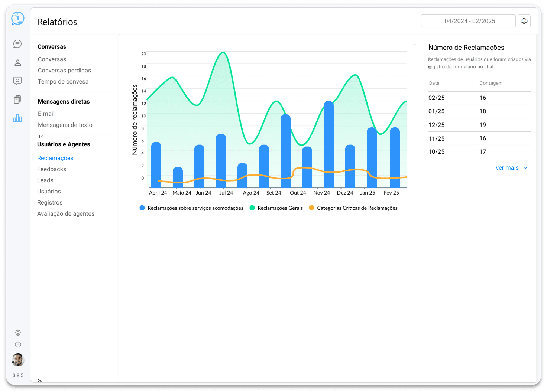Open the Leads report link
The height and width of the screenshot is (392, 547).
tap(45, 180)
